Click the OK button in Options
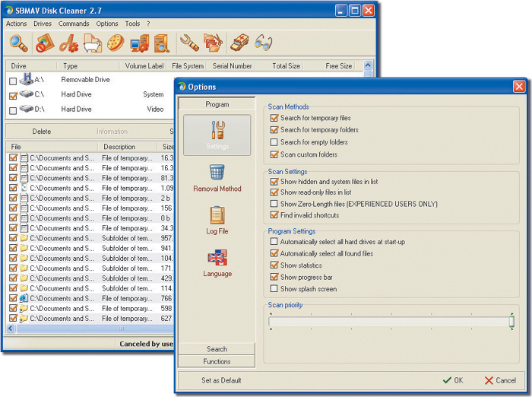Image resolution: width=532 pixels, height=397 pixels. [453, 380]
